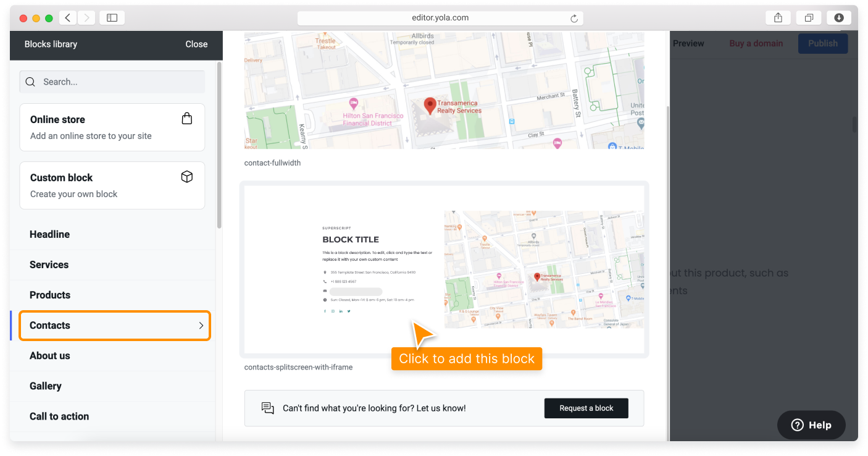Open the Safari downloads icon

tap(838, 18)
